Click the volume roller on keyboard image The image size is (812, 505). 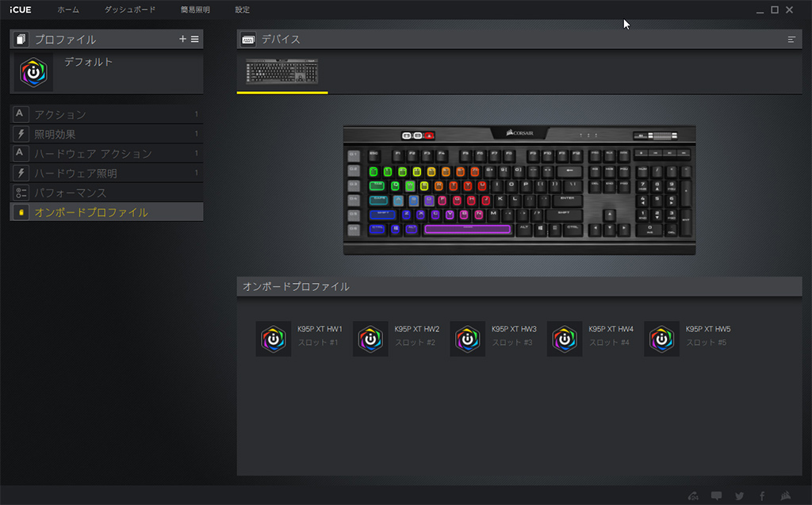click(662, 136)
